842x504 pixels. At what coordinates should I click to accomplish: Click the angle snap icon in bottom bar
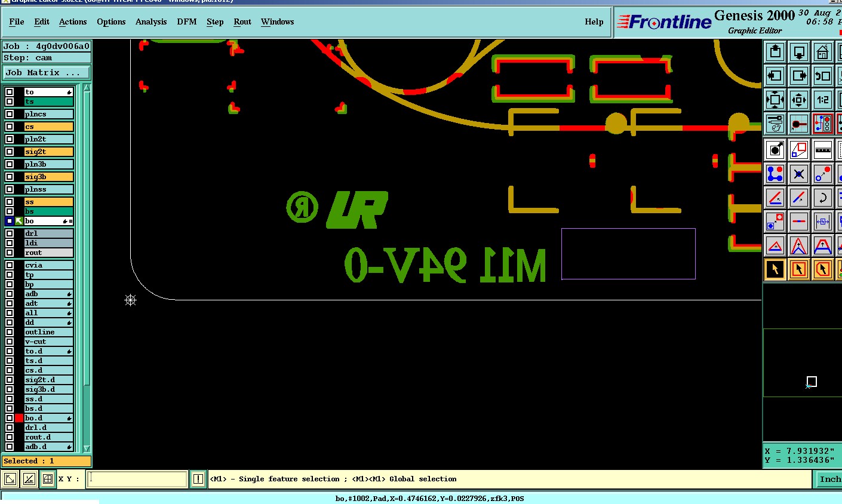coord(29,479)
